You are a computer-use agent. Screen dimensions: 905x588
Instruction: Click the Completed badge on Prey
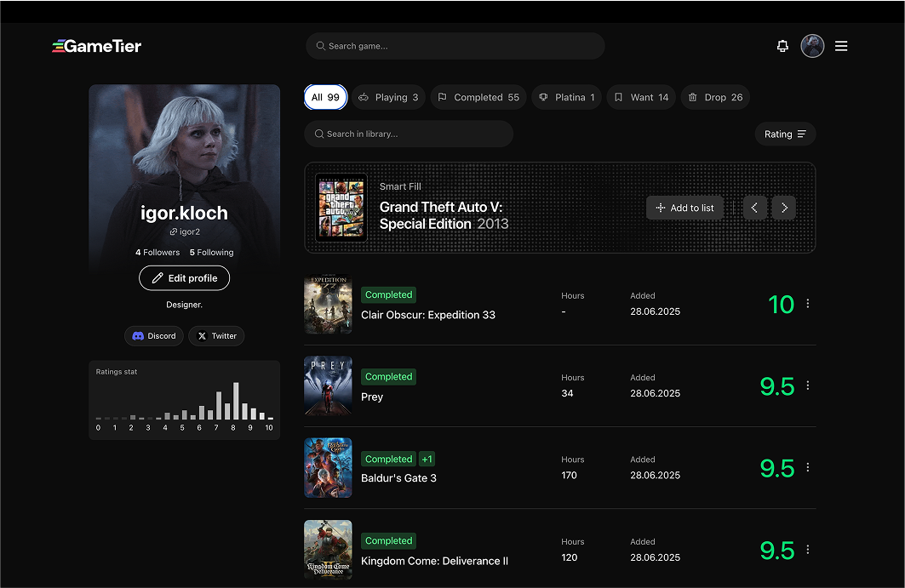[388, 377]
